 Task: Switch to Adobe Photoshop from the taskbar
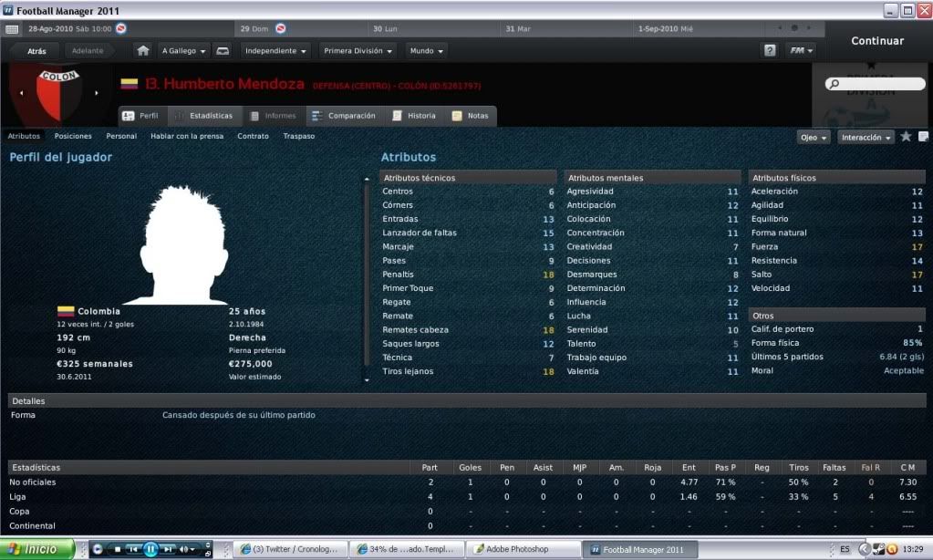click(x=523, y=549)
